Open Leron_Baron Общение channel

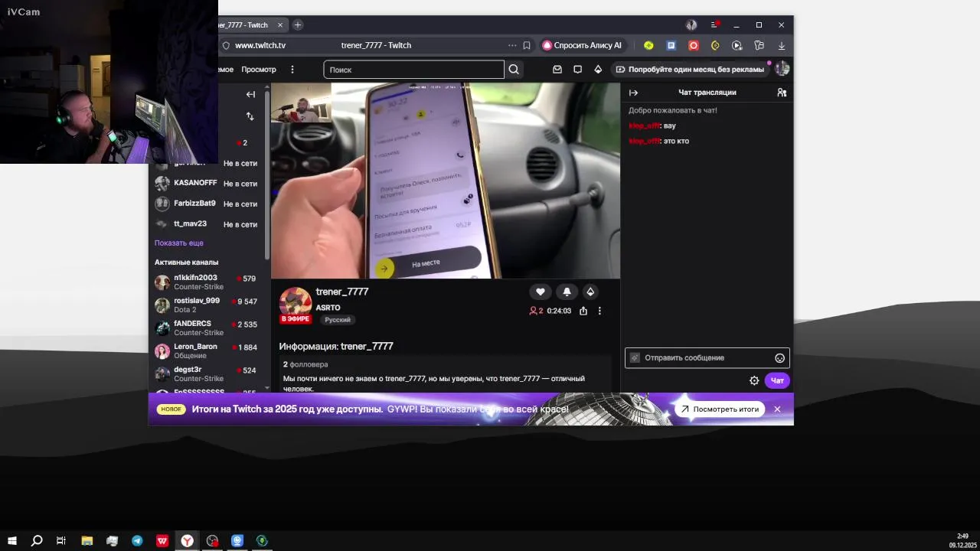click(207, 351)
